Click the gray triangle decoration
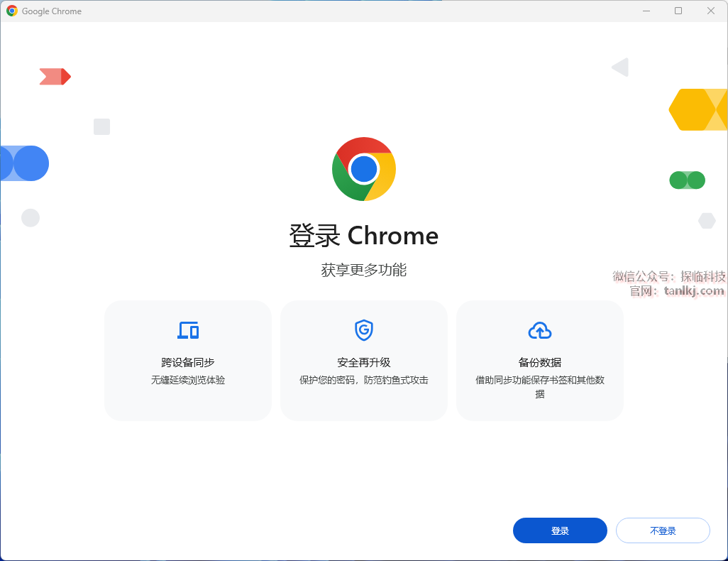 (x=620, y=67)
